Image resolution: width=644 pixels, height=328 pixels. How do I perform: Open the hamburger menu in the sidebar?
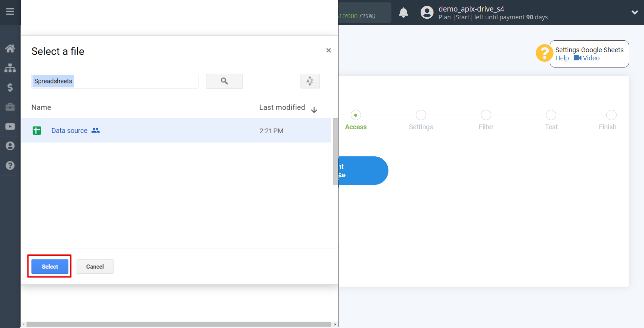click(x=10, y=12)
